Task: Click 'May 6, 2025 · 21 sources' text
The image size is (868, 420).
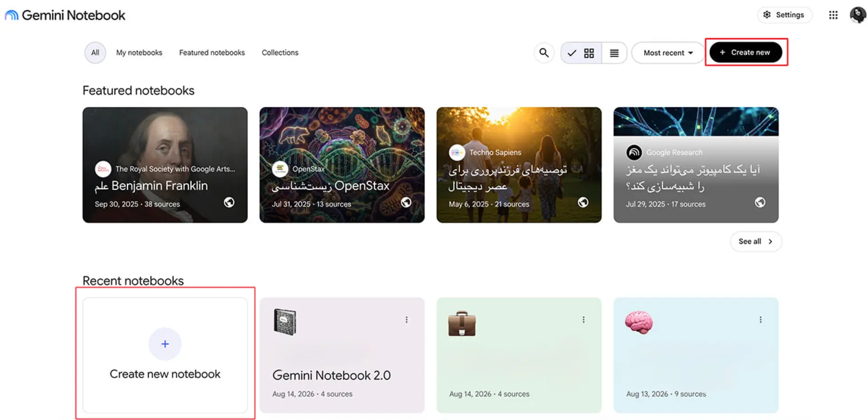Action: tap(489, 204)
